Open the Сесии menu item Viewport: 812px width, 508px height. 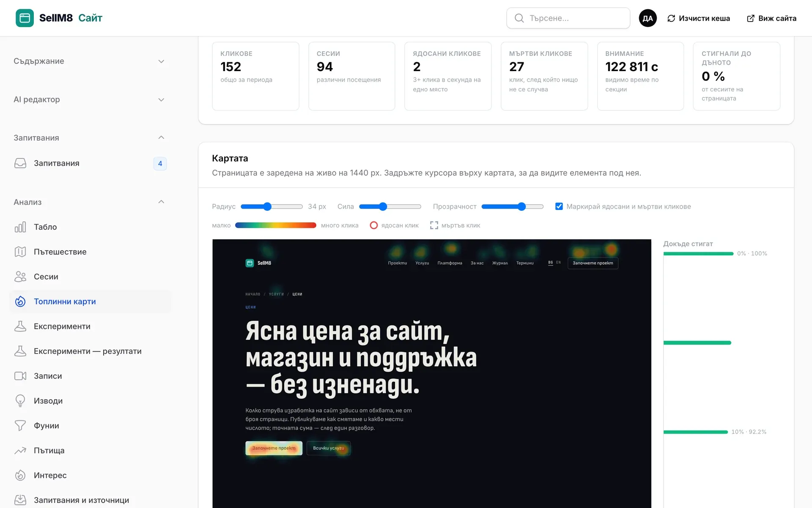(x=90, y=276)
